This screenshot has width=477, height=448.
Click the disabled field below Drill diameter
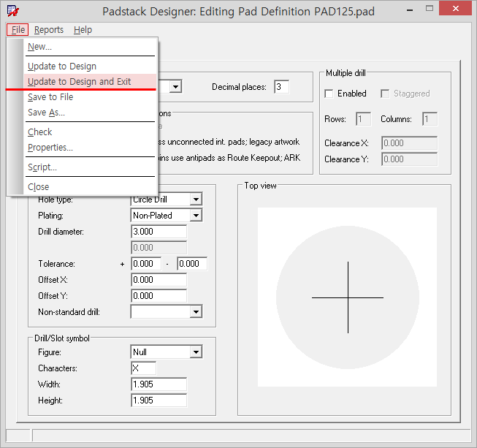159,248
